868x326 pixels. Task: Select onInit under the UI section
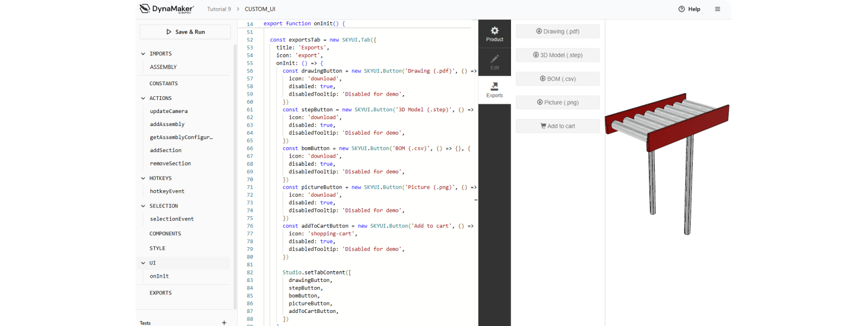pos(159,276)
